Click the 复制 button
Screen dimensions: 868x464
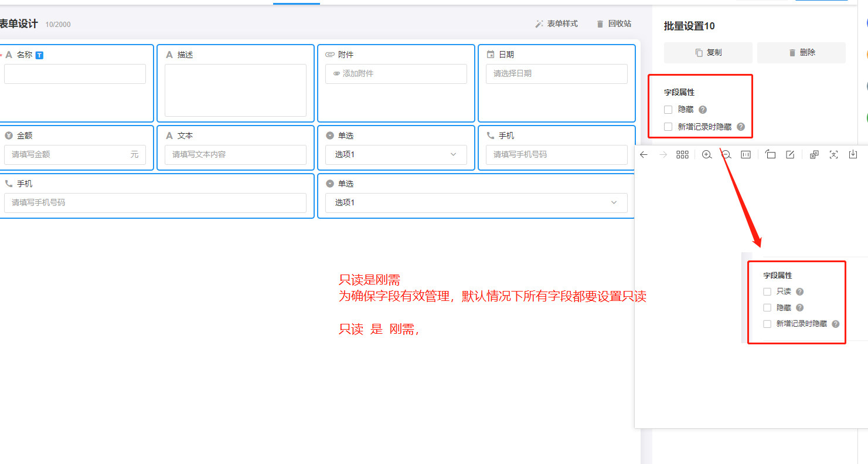[708, 53]
